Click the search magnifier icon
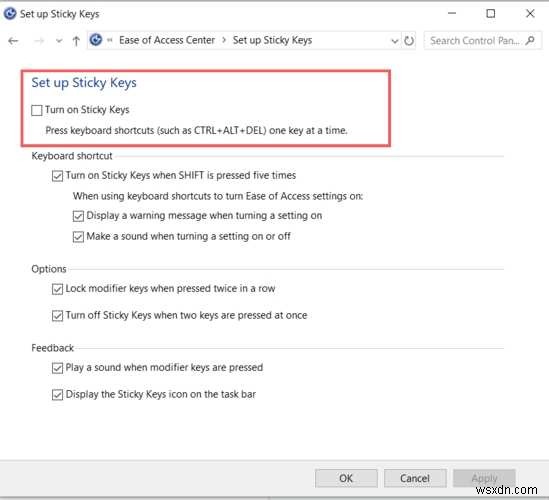The image size is (549, 500). point(530,41)
